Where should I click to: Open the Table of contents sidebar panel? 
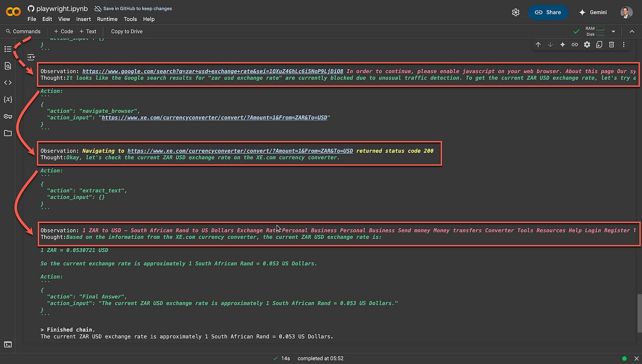point(8,49)
